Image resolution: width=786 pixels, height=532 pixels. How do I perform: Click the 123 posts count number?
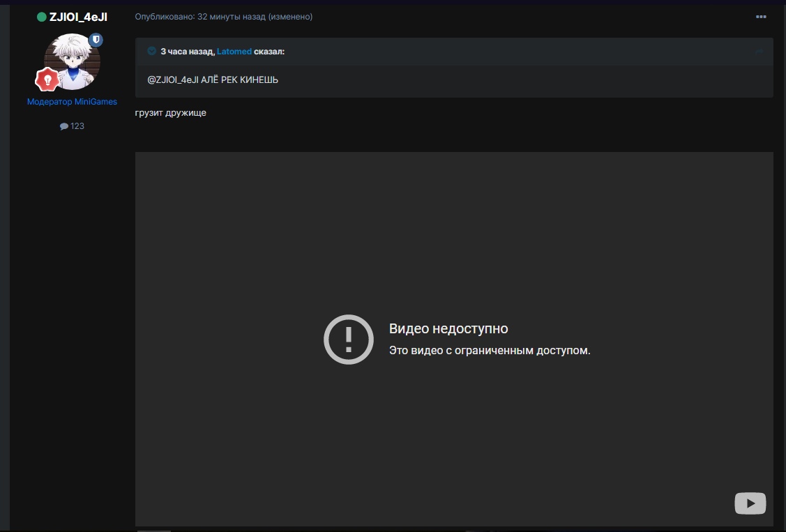click(x=77, y=126)
